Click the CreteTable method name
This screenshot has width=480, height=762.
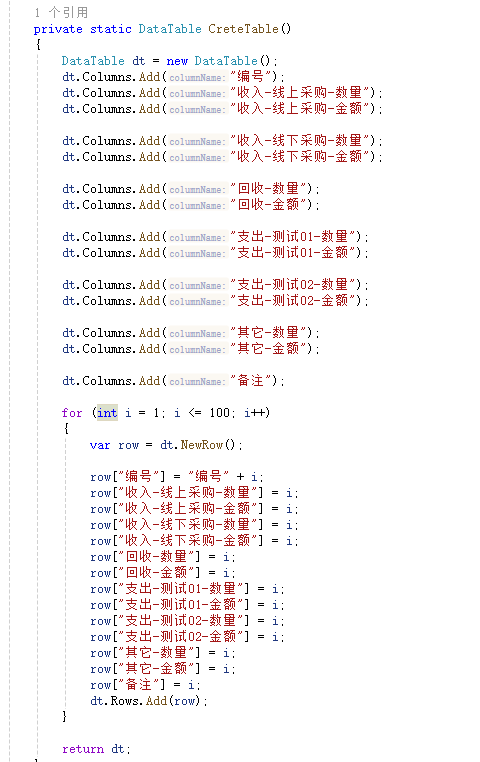(243, 29)
